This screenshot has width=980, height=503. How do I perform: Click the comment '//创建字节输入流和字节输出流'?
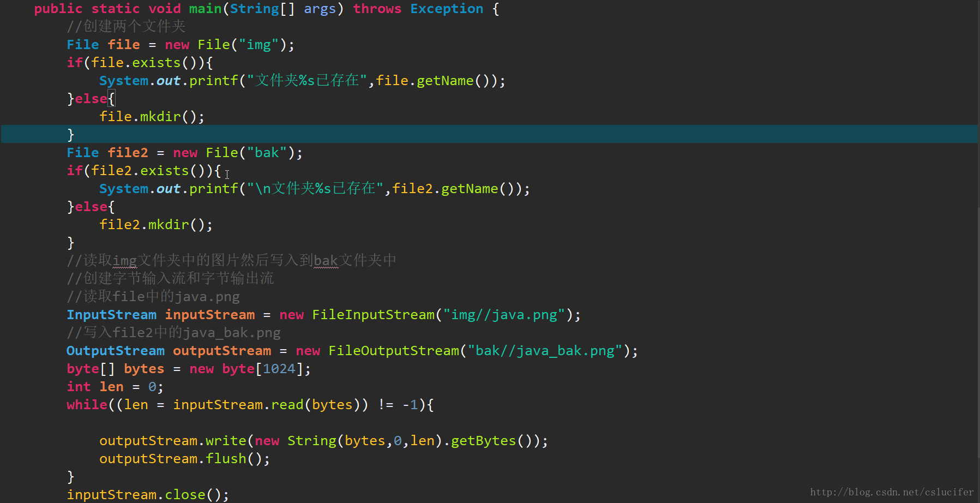pyautogui.click(x=170, y=278)
